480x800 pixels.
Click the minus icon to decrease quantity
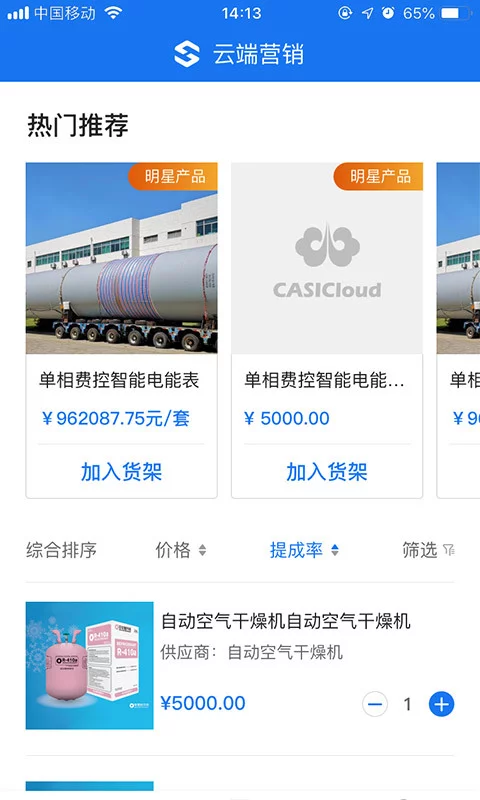[x=375, y=705]
